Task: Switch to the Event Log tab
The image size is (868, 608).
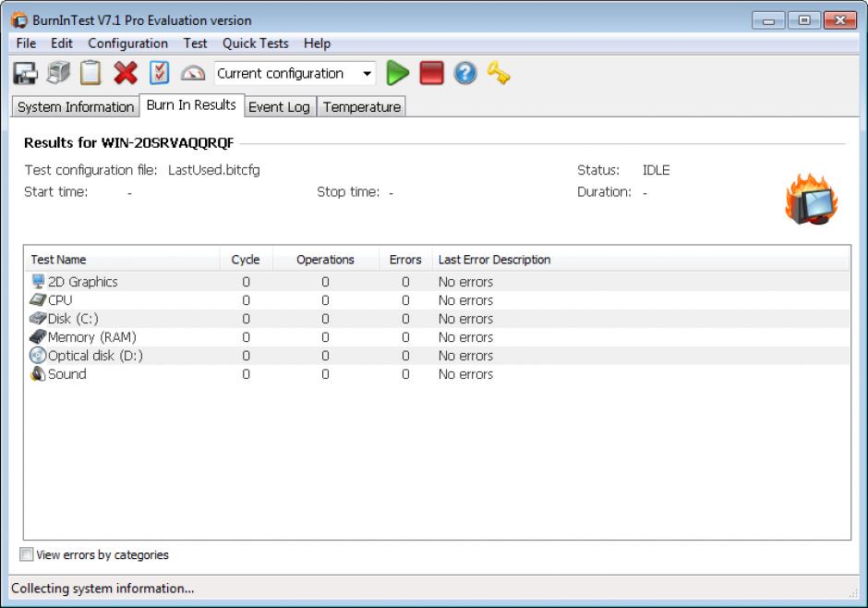Action: tap(279, 107)
